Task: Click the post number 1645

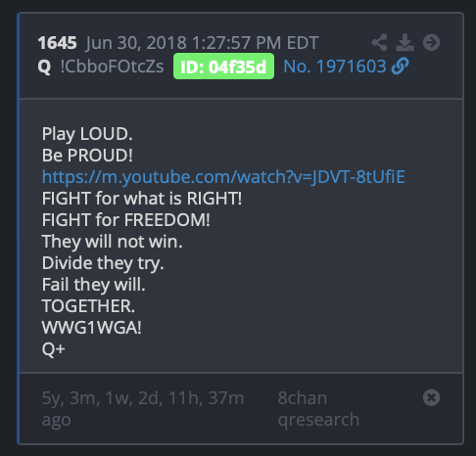Action: [x=57, y=43]
